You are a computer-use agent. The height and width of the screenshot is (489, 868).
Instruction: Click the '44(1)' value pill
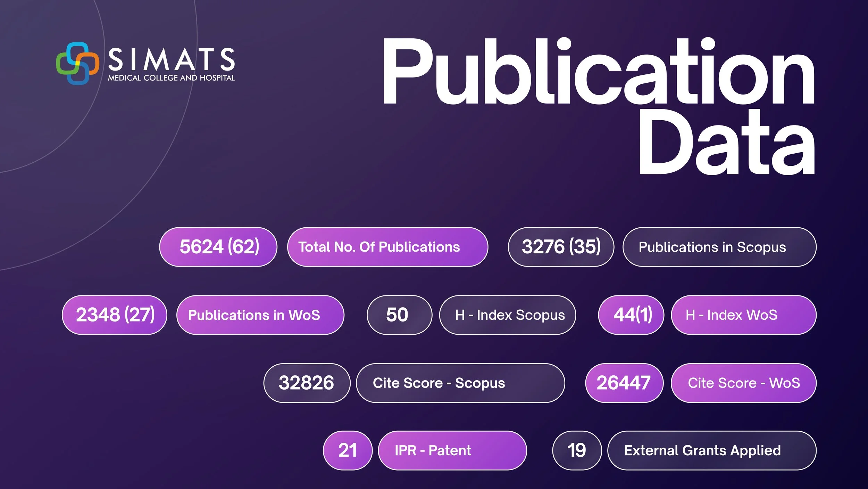[631, 315]
